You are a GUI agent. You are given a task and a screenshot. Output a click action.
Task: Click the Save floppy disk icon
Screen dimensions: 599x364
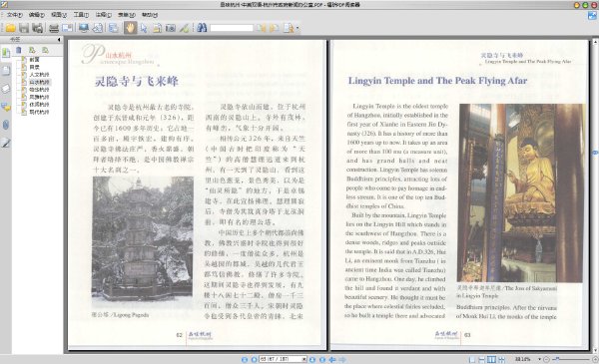coord(24,28)
